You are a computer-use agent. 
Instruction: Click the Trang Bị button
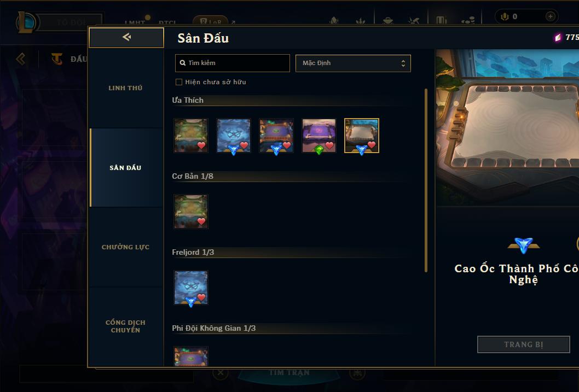(x=524, y=344)
